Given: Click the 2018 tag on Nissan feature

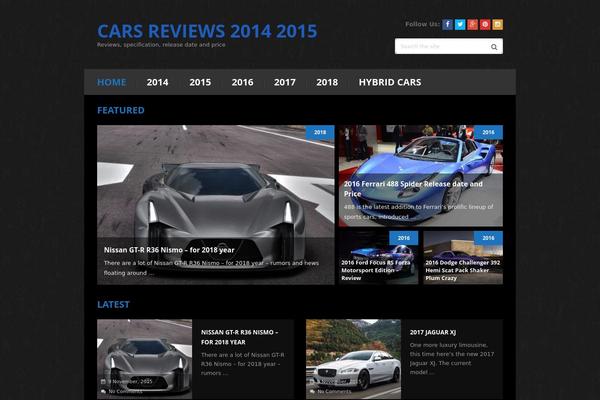Looking at the screenshot, I should pos(320,132).
